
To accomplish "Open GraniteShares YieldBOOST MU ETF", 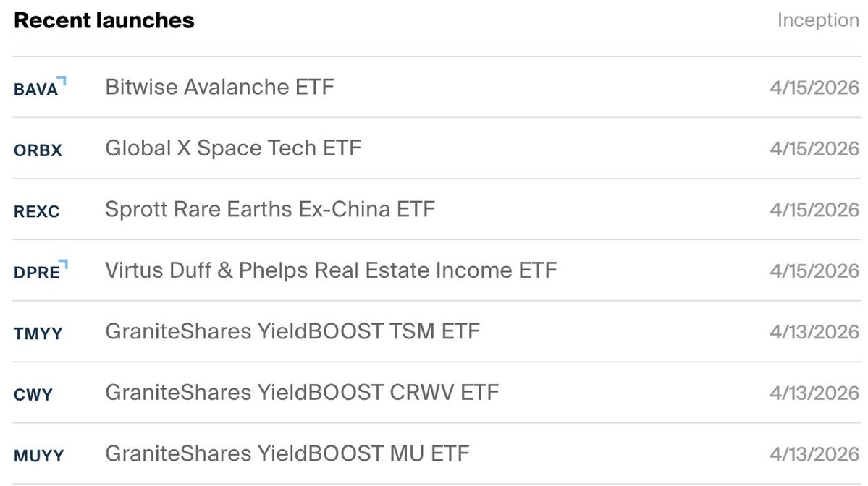I will click(x=287, y=453).
